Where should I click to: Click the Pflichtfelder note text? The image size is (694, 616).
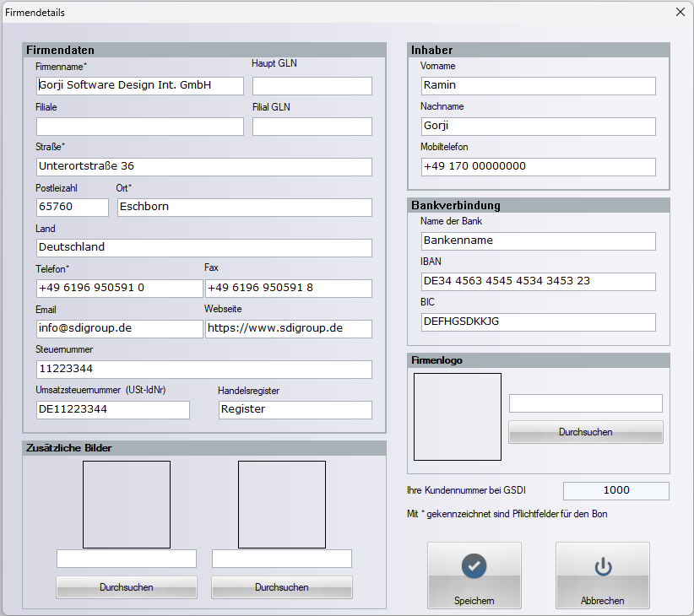coord(507,514)
